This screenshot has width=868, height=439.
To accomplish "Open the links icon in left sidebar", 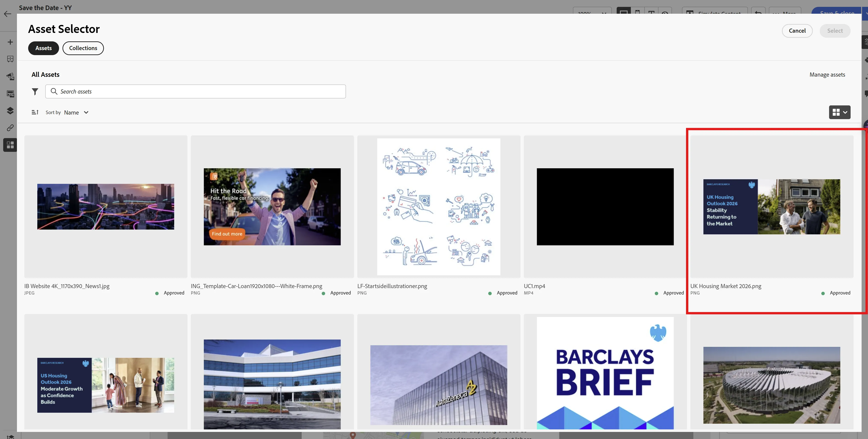I will click(10, 128).
